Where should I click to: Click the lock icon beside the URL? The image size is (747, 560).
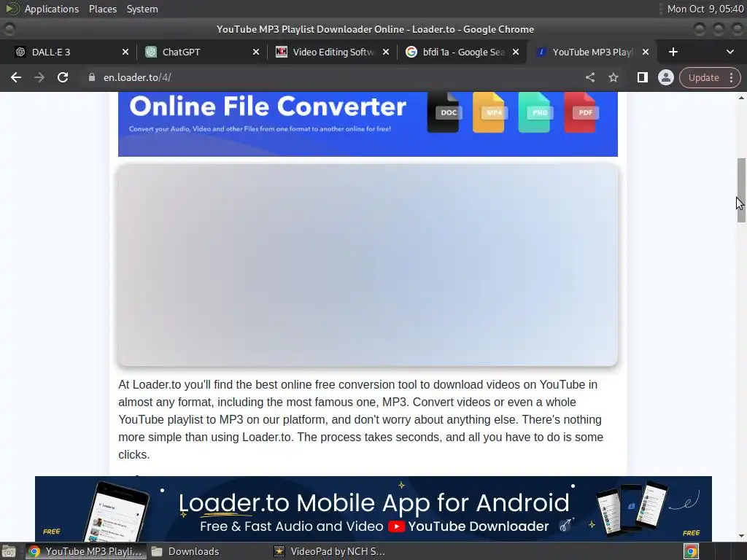pyautogui.click(x=91, y=77)
